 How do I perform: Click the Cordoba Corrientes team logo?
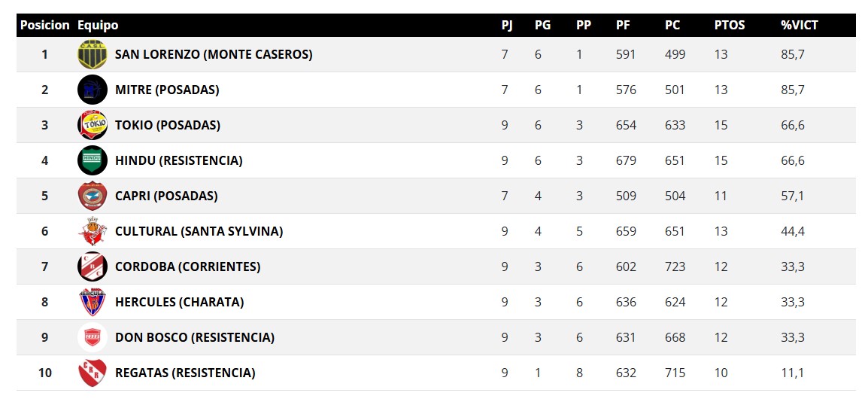click(x=92, y=266)
